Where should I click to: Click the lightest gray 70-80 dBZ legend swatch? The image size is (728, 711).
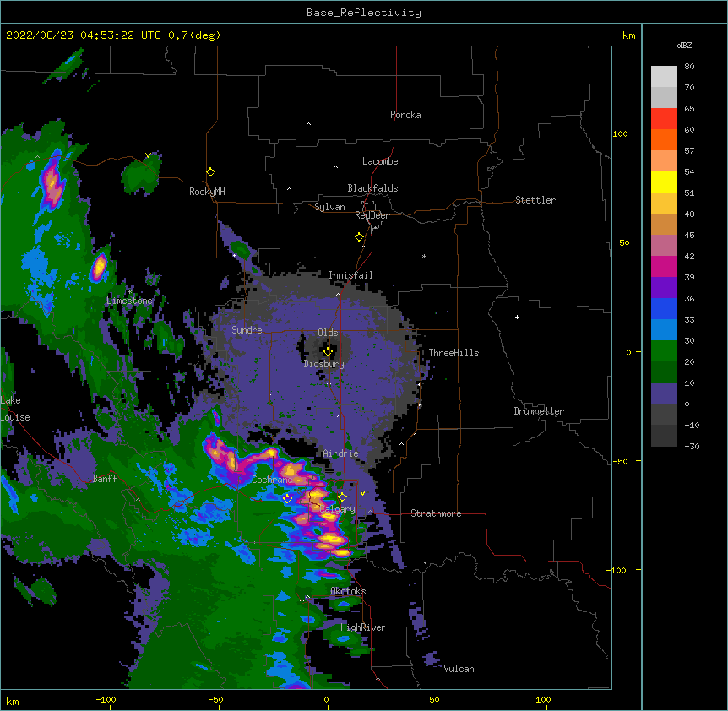point(664,76)
